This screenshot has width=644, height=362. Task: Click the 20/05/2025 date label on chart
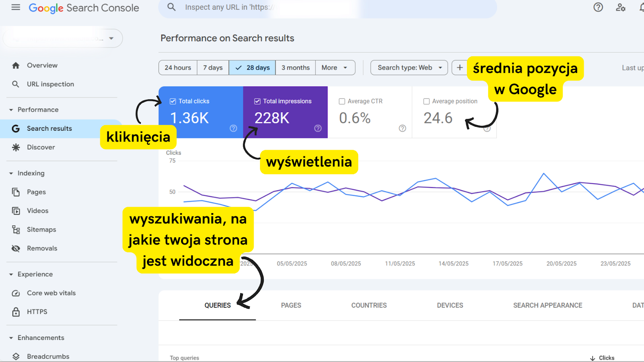pyautogui.click(x=561, y=264)
